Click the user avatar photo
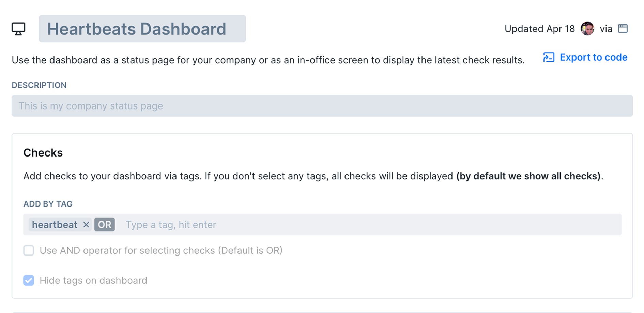Screen dimensions: 644x313 [587, 29]
